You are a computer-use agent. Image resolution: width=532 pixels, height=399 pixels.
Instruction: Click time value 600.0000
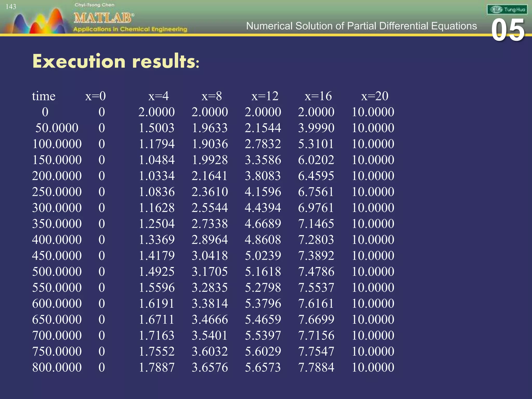57,303
